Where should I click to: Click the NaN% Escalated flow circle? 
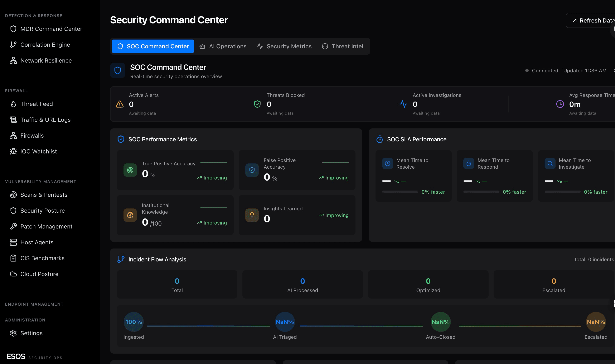tap(596, 322)
